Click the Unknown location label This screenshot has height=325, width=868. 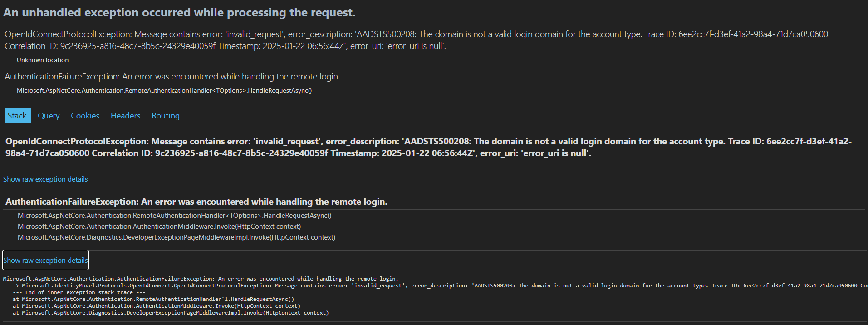[42, 59]
